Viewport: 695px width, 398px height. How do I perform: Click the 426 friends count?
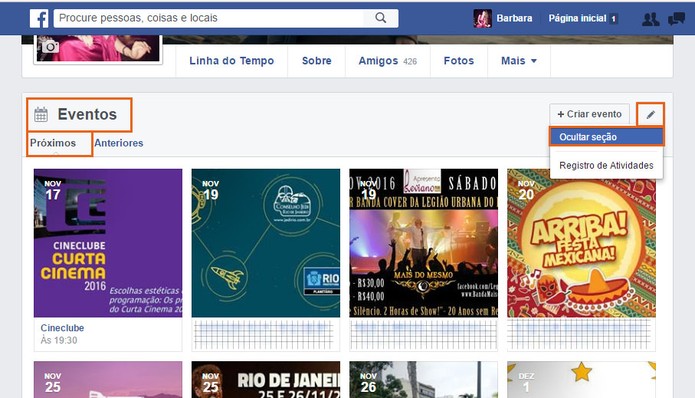pos(410,62)
